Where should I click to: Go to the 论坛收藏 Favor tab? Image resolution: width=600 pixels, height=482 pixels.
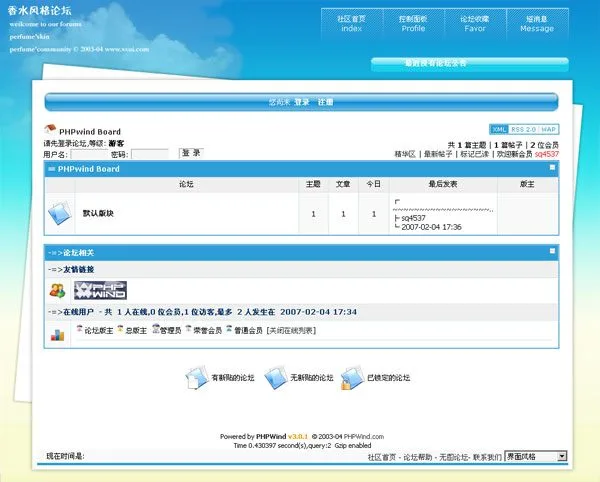475,23
